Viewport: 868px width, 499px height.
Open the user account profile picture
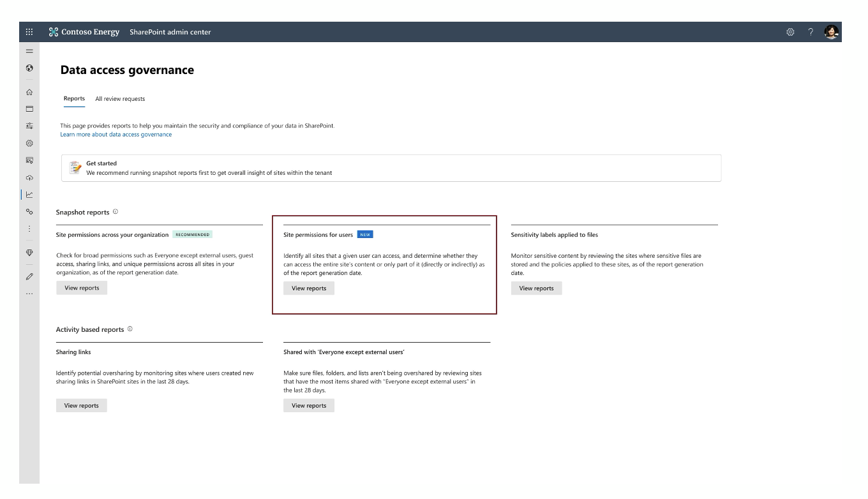[x=831, y=32]
